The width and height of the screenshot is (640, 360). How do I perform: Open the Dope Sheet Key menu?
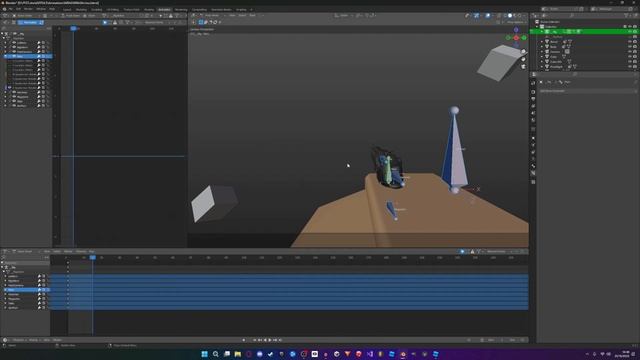pos(91,251)
